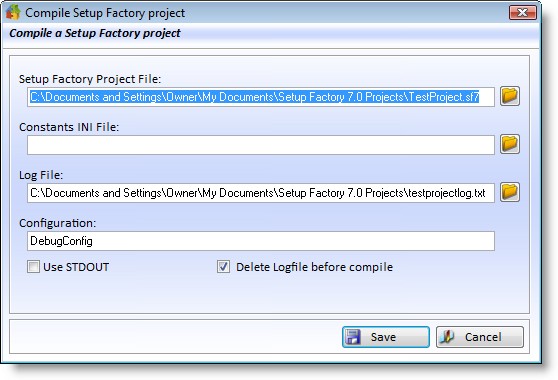558x380 pixels.
Task: Click the 'Compile a Setup Factory project' heading
Action: click(x=95, y=33)
